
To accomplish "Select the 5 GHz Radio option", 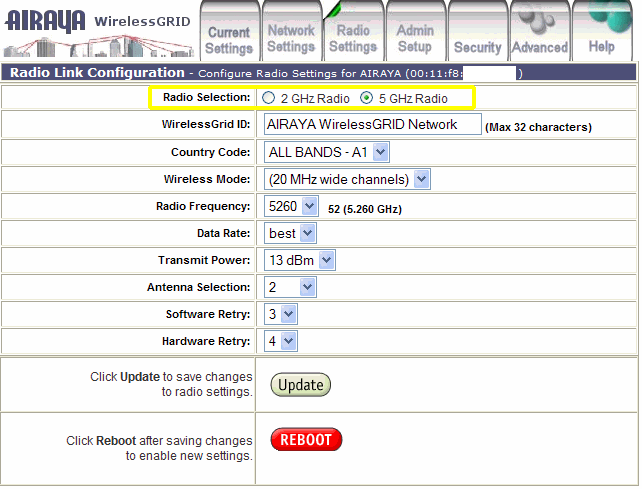I will click(366, 98).
